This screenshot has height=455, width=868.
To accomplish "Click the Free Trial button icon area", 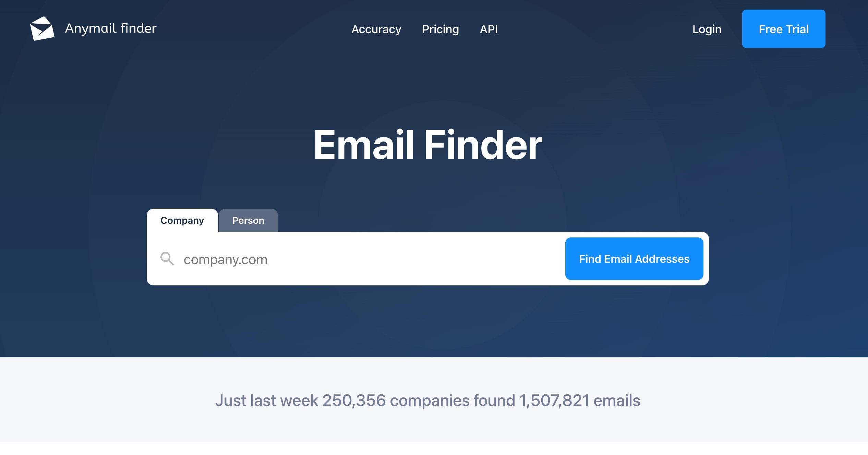I will point(784,29).
